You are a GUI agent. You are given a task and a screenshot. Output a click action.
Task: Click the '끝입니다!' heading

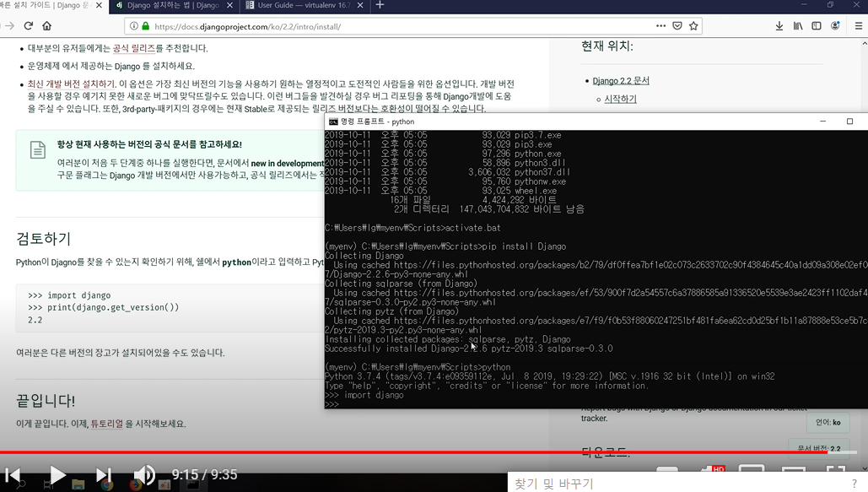[46, 400]
